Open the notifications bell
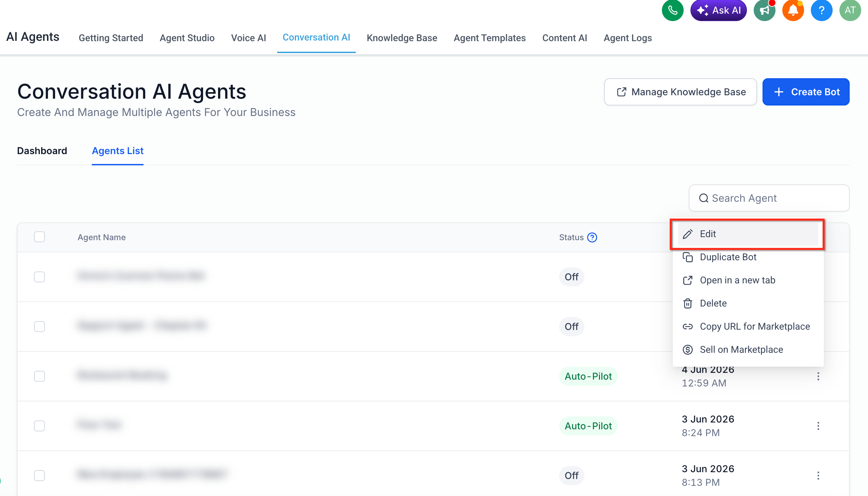This screenshot has width=868, height=496. coord(793,10)
